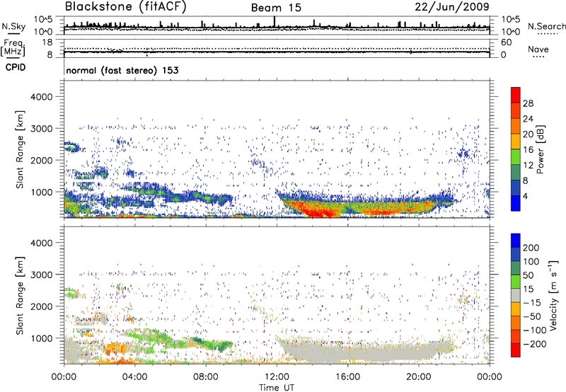Click the Time UT axis label
Screen dimensions: 566x392
coord(277,387)
